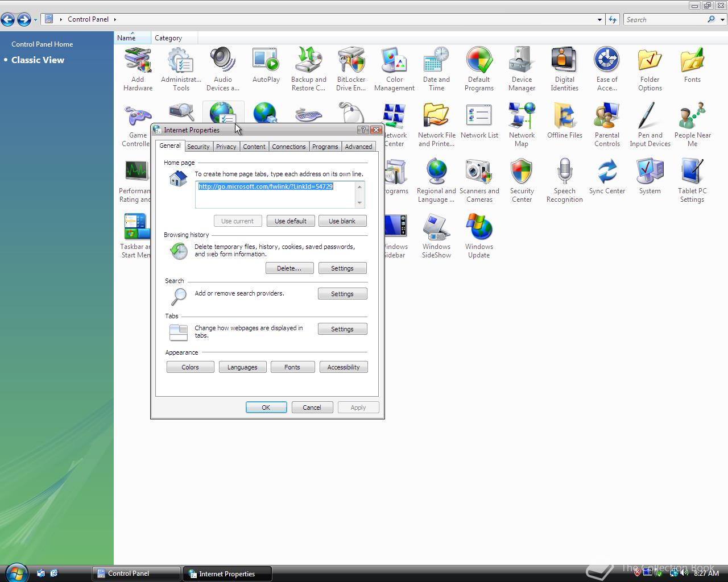Open Tabs Settings button
This screenshot has height=582, width=728.
pyautogui.click(x=342, y=329)
